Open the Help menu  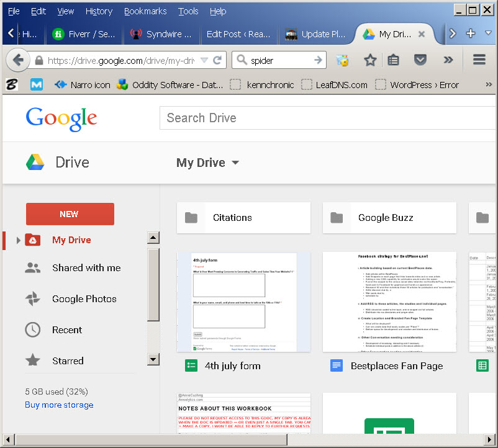click(x=218, y=11)
